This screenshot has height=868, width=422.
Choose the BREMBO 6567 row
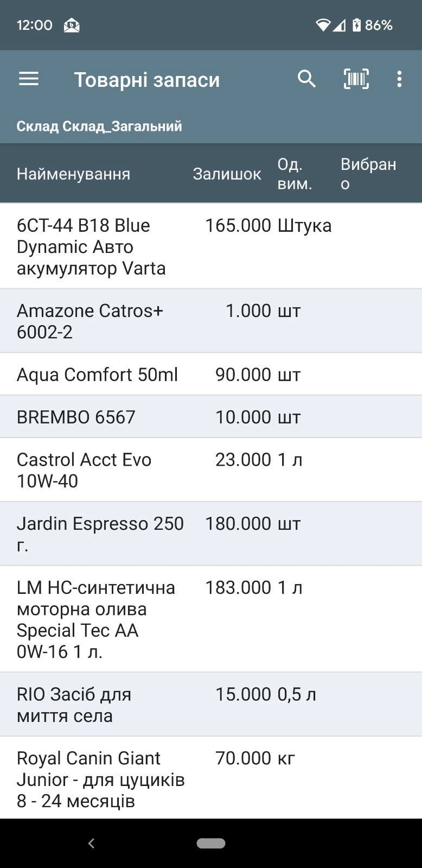coord(211,416)
